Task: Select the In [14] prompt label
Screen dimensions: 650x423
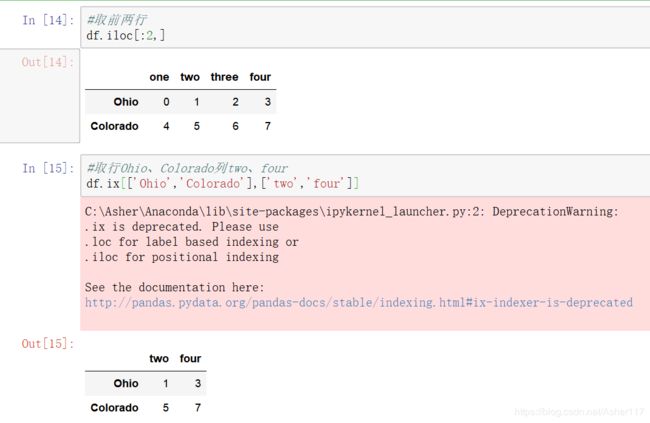Action: point(48,20)
